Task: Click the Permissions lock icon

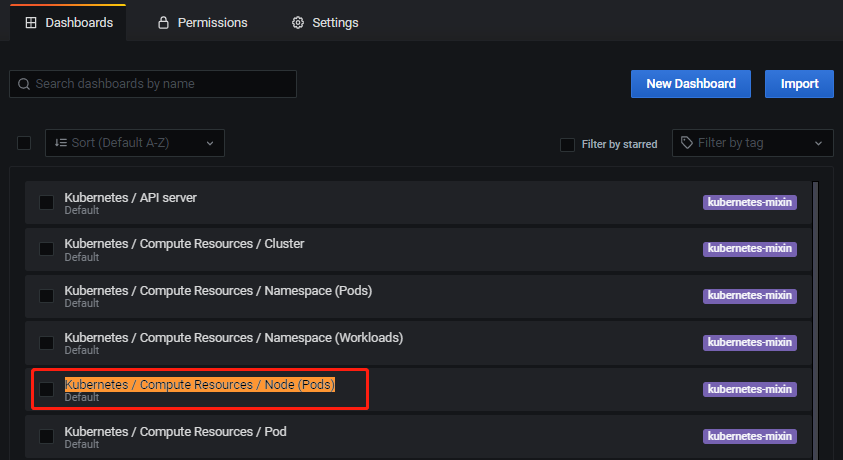Action: pyautogui.click(x=164, y=22)
